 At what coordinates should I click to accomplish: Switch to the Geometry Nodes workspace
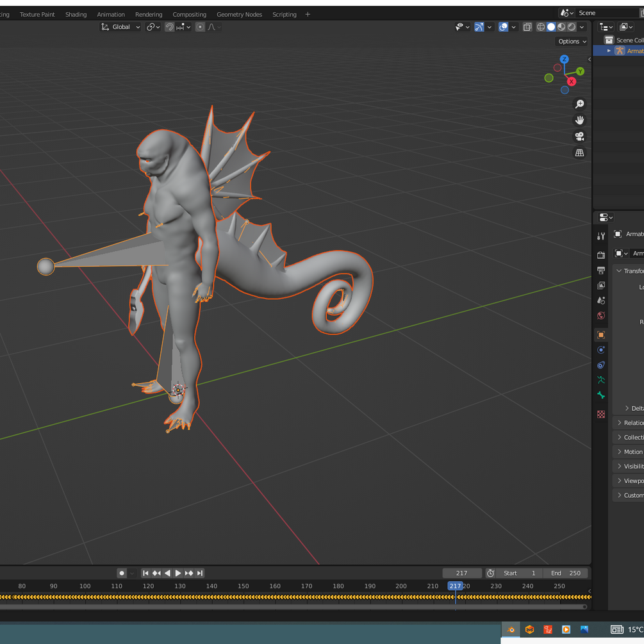click(x=239, y=14)
